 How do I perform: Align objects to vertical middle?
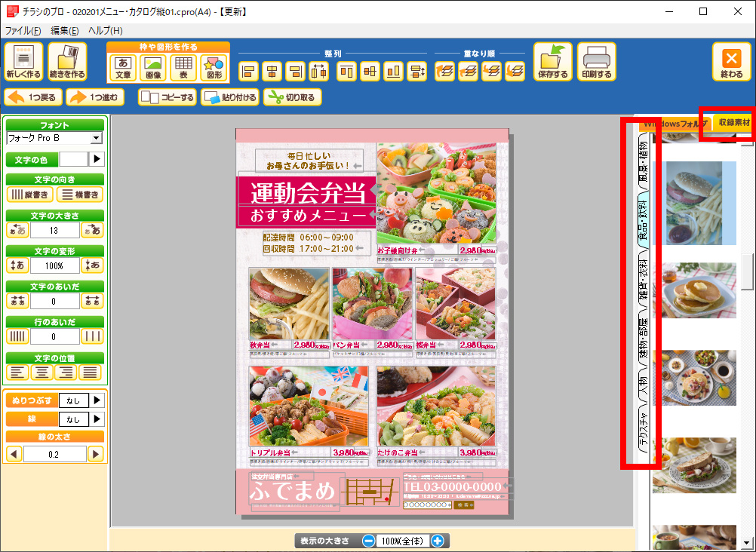[370, 72]
